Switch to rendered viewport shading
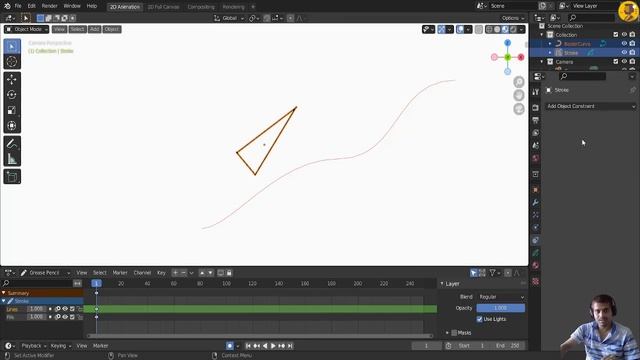Viewport: 640px width, 360px height. pyautogui.click(x=513, y=29)
